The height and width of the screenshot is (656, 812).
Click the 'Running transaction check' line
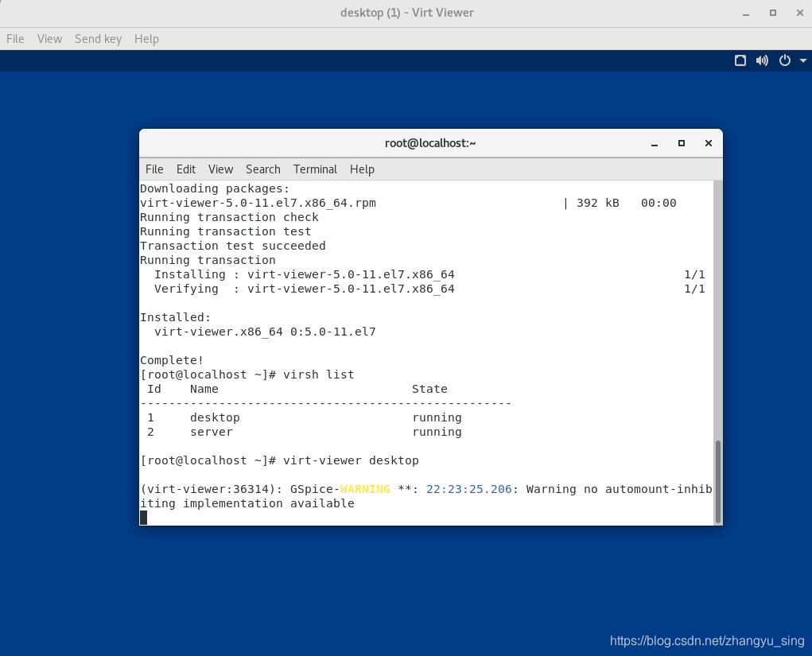pos(229,217)
